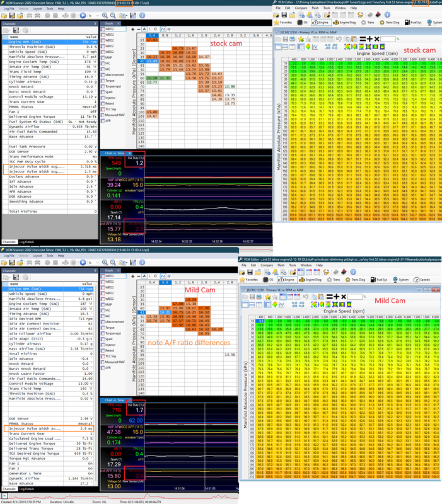
Task: Select Engine section in bottom VCM Editor
Action: (287, 280)
